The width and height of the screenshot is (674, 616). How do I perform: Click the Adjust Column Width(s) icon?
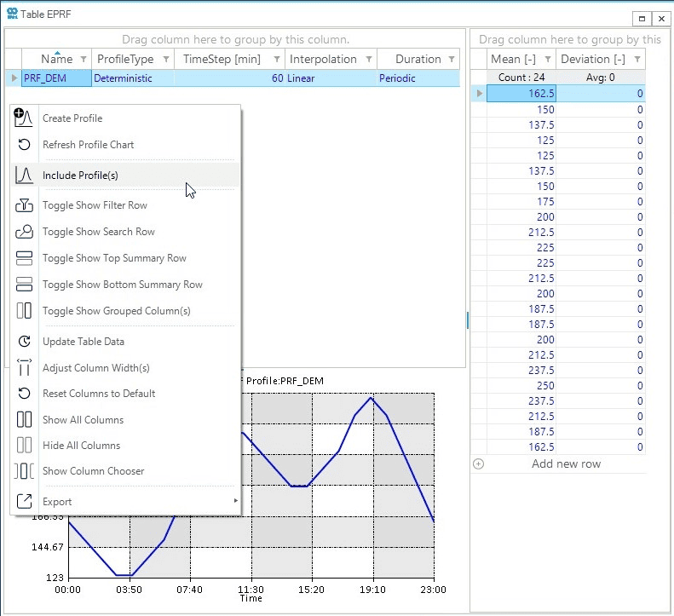point(24,368)
